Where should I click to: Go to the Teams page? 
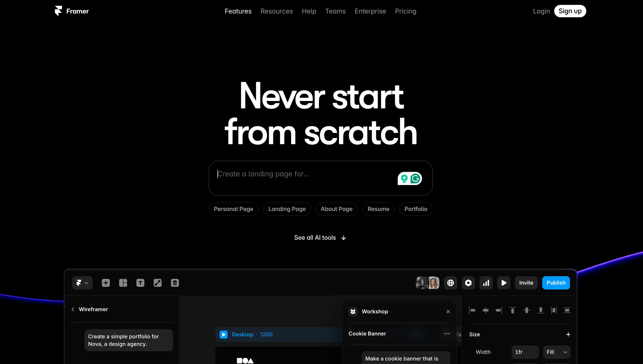[x=335, y=11]
